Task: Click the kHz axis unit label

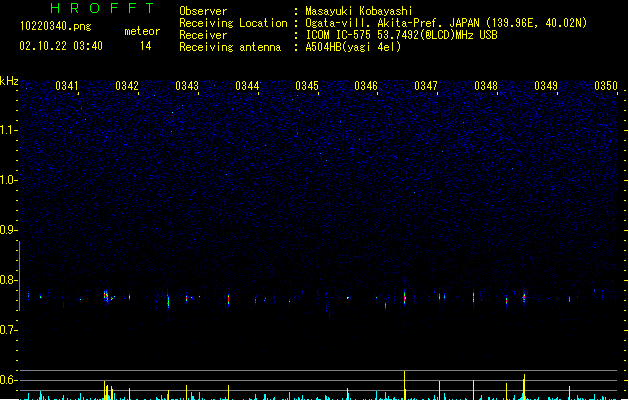Action: coord(9,81)
